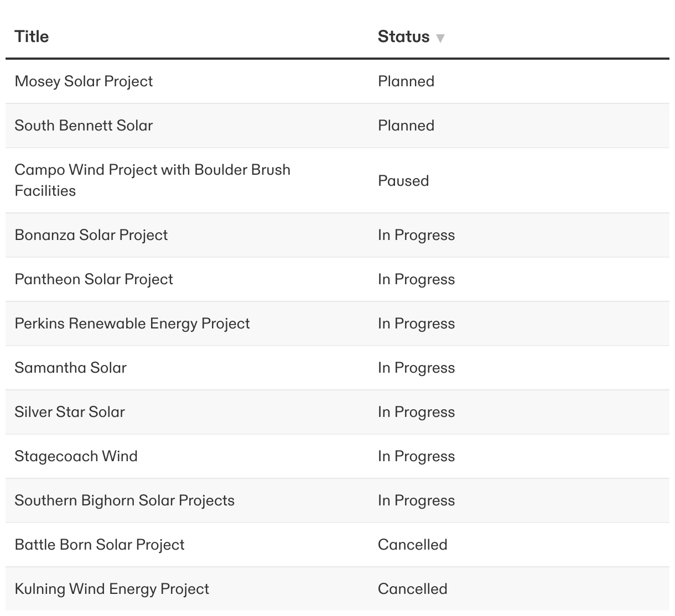Click In Progress status for Stagecoach Wind

[x=416, y=456]
